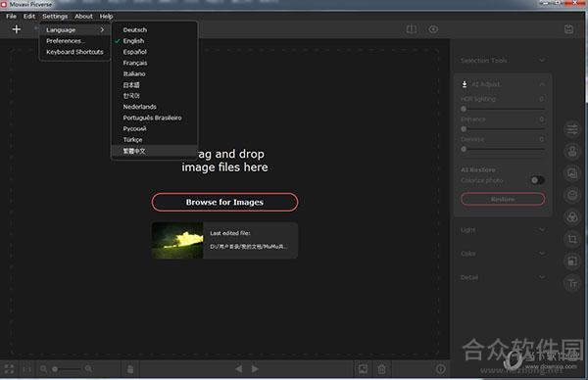The width and height of the screenshot is (588, 380).
Task: Click the save icon in top-right toolbar
Action: 568,29
